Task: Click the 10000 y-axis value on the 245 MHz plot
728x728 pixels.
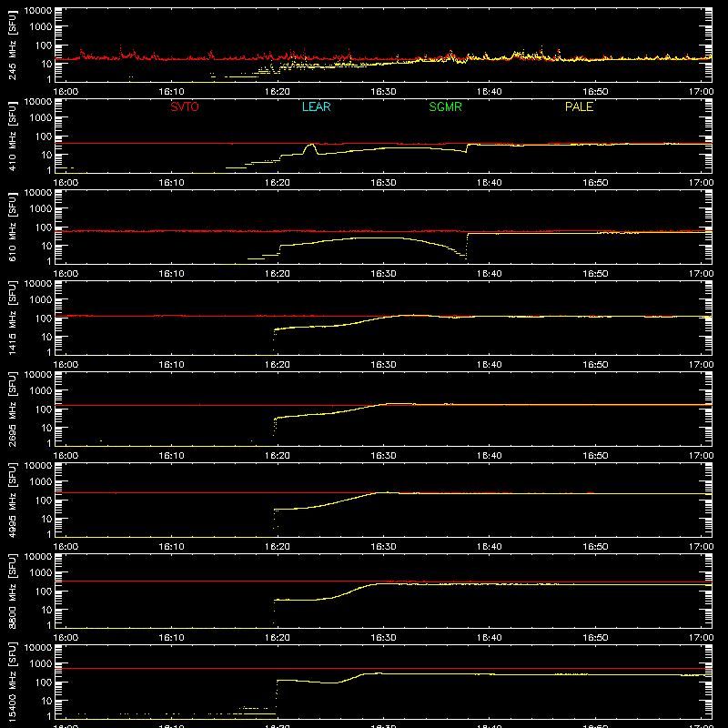Action: [38, 11]
